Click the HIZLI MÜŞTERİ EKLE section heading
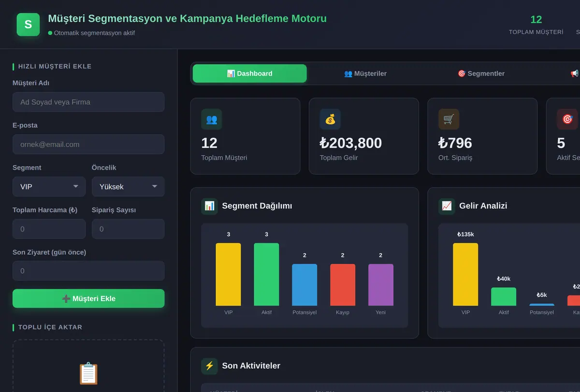This screenshot has width=580, height=392. [x=55, y=66]
